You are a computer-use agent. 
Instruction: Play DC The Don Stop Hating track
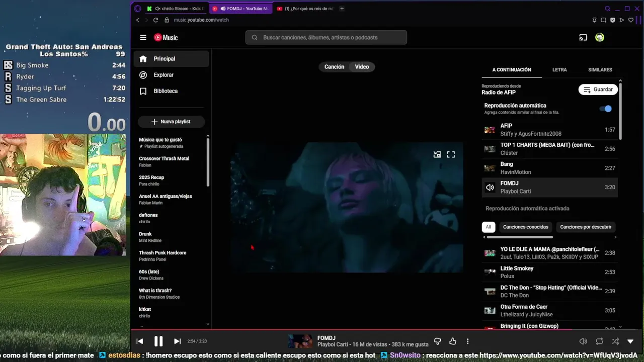(550, 291)
